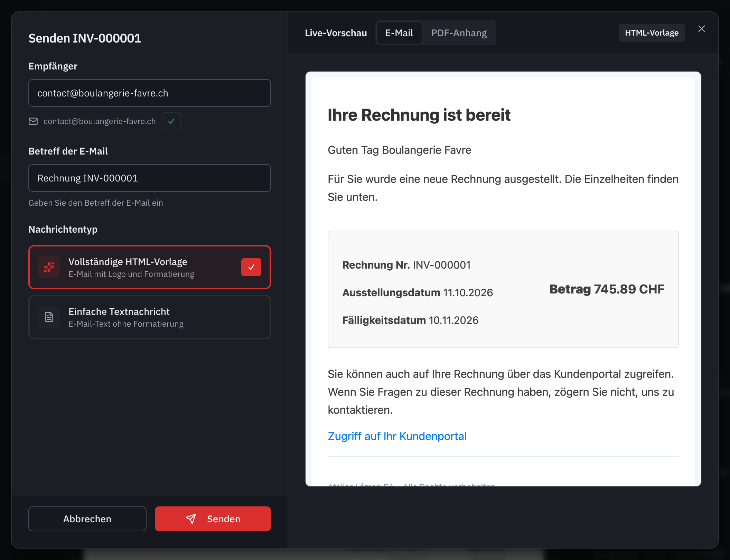Viewport: 730px width, 560px height.
Task: Click the Ausstellungsdatum 11.10.2026 line
Action: [x=418, y=293]
